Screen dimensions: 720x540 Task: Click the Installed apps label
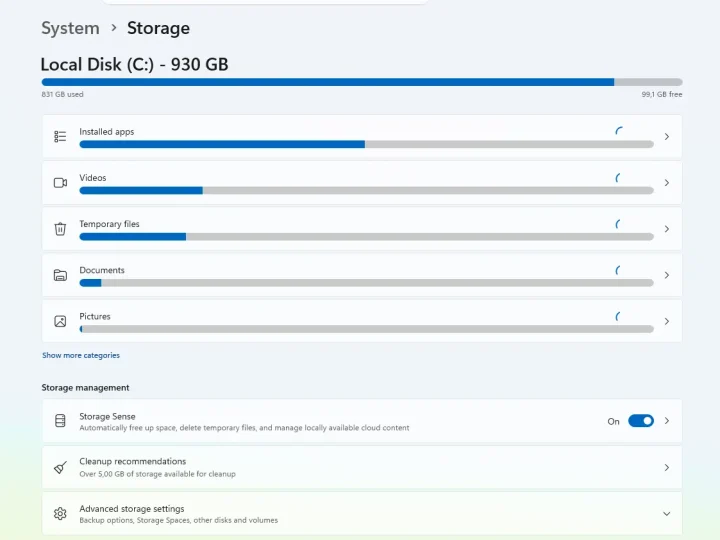tap(107, 132)
